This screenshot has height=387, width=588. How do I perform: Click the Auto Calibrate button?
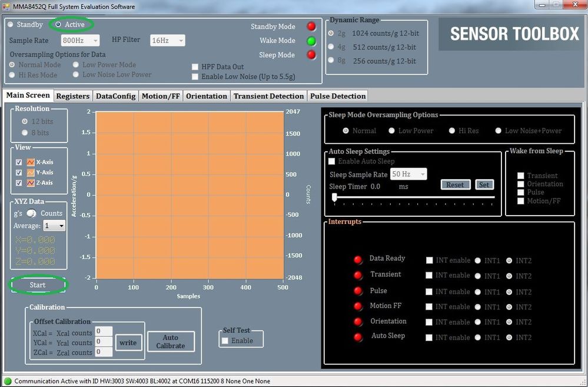(171, 342)
